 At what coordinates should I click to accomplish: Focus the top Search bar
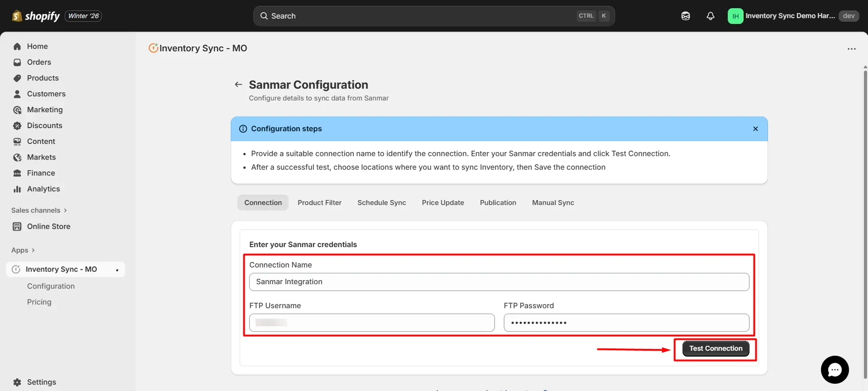[x=434, y=16]
